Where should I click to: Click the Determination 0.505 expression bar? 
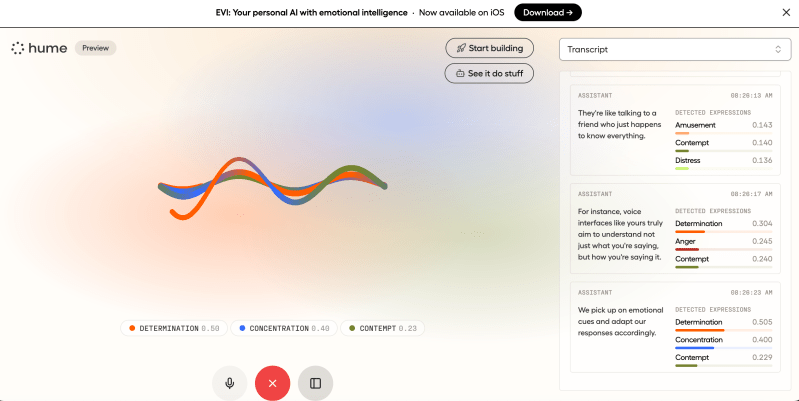pyautogui.click(x=724, y=330)
